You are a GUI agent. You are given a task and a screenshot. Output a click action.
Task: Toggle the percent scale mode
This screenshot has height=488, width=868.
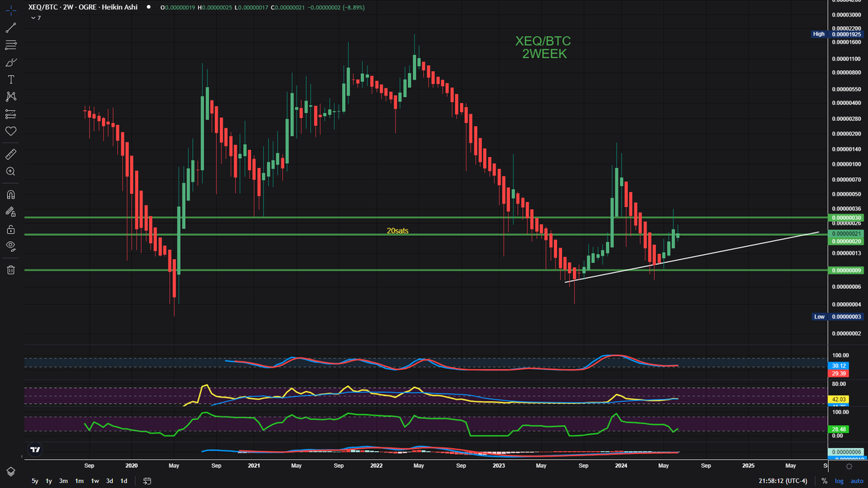(824, 481)
